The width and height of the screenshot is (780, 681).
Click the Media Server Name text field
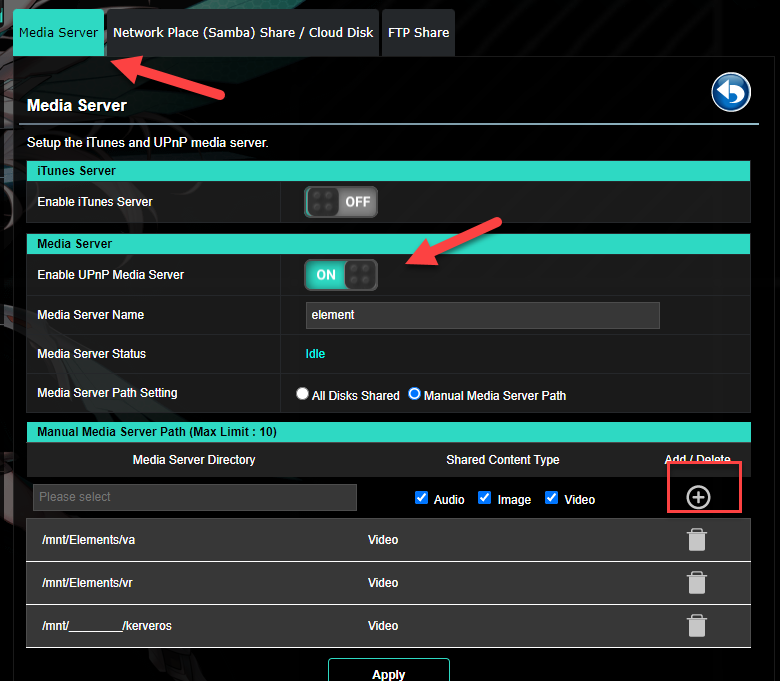(482, 315)
